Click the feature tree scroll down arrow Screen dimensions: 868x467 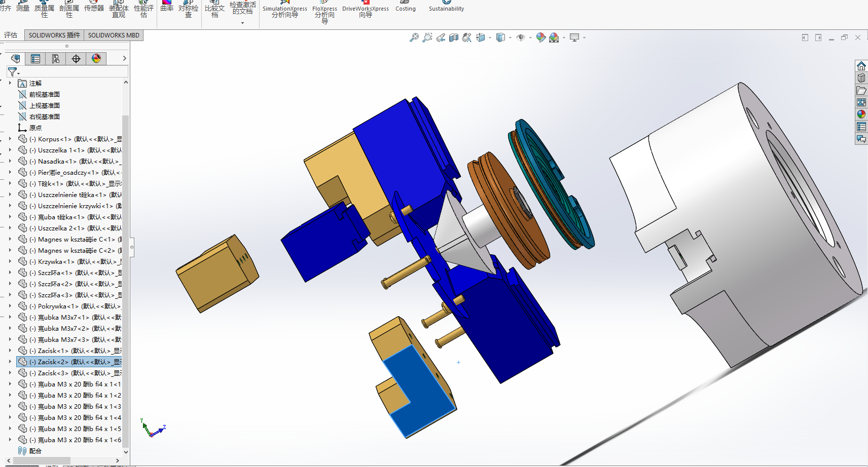(x=126, y=452)
